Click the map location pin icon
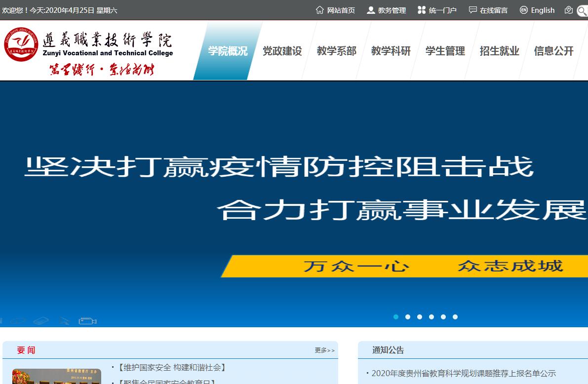Viewport: 588px width, 384px height. point(569,10)
